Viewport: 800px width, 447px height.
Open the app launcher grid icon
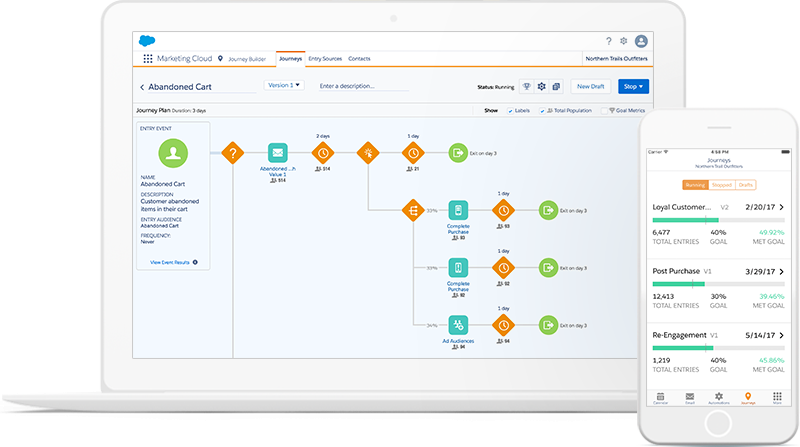click(x=148, y=59)
